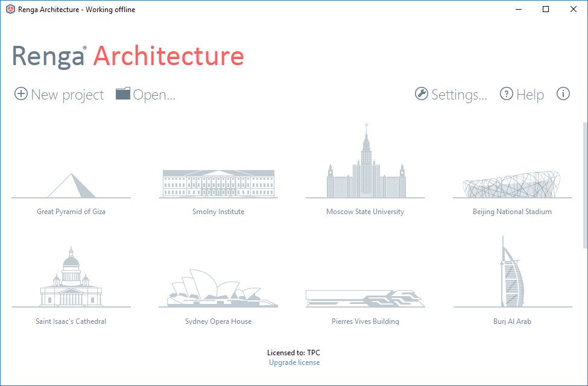
Task: Click the 'Licensed to: TPC' text
Action: click(x=294, y=353)
